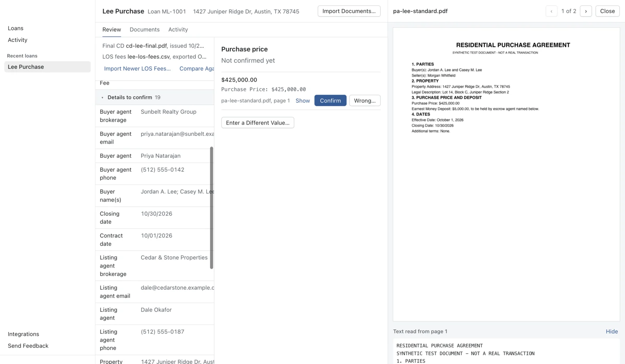This screenshot has width=625, height=364.
Task: Click Send Feedback in the sidebar
Action: pyautogui.click(x=28, y=346)
